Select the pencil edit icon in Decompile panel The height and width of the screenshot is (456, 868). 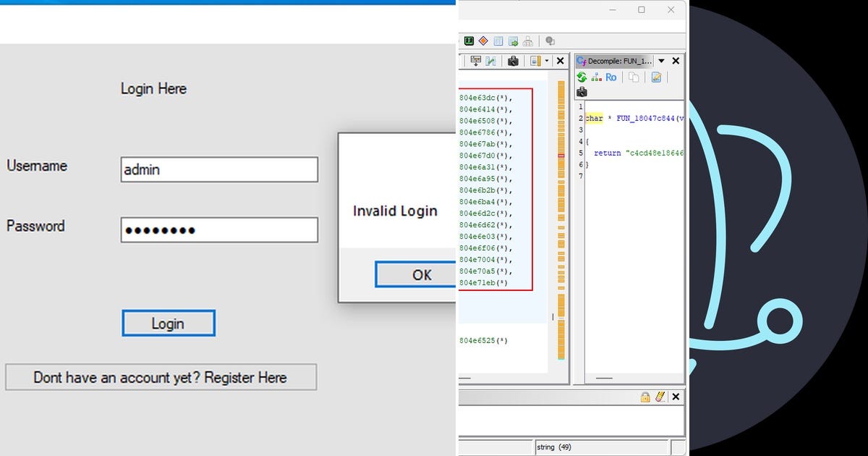(655, 77)
